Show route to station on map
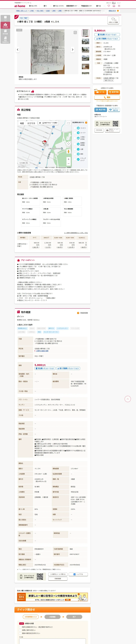The width and height of the screenshot is (136, 644). coord(48,123)
